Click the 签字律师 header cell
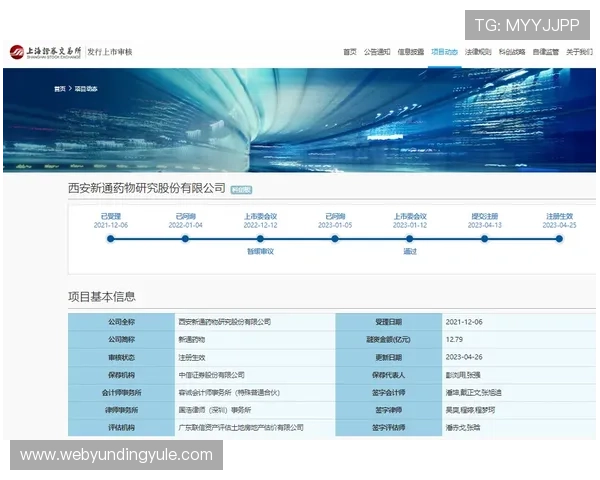 pyautogui.click(x=388, y=410)
